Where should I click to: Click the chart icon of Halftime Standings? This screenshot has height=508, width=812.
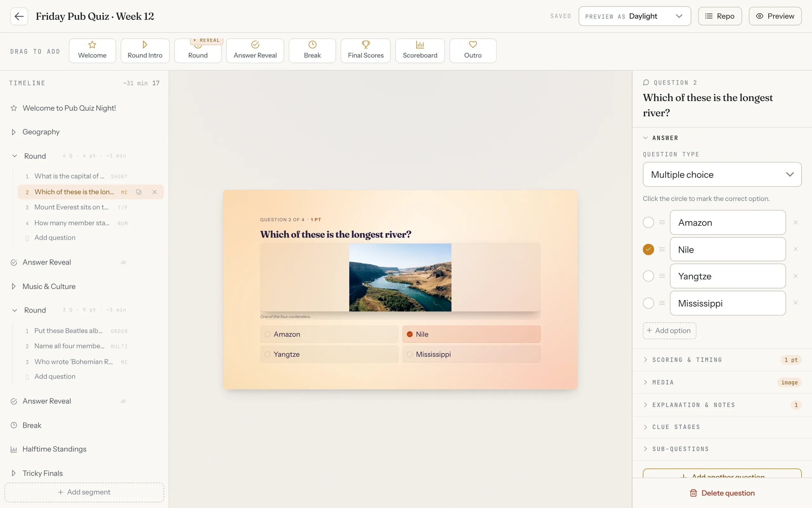coord(14,449)
